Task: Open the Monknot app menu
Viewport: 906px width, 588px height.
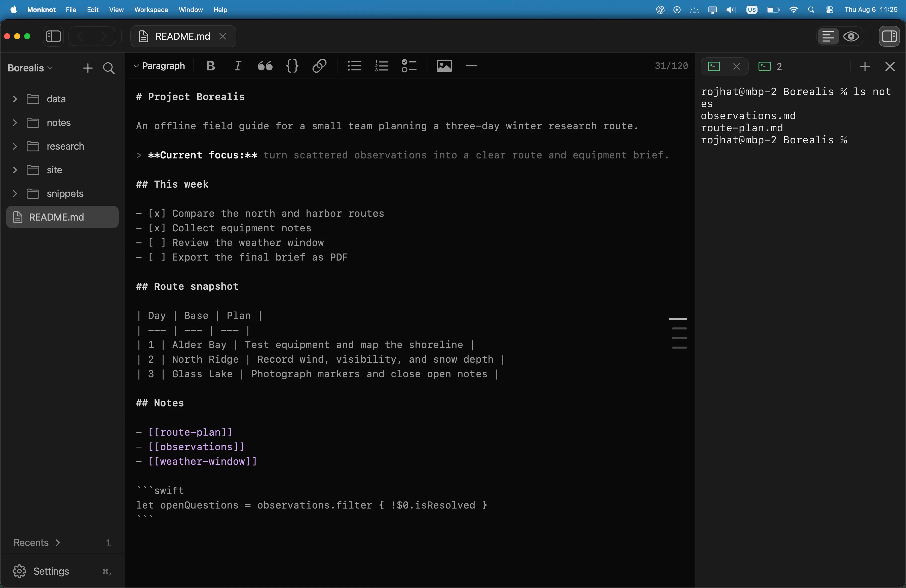Action: (x=41, y=10)
